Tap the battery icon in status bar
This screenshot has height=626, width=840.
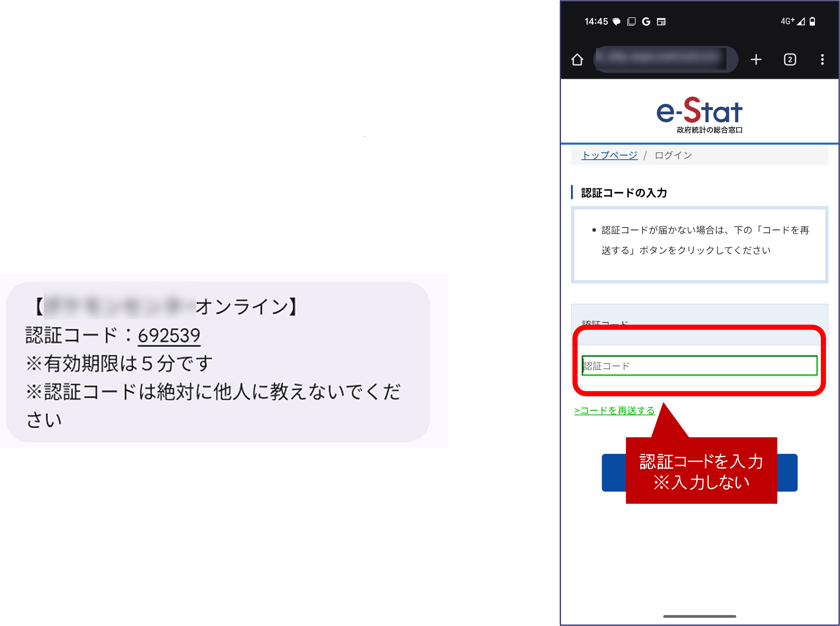point(812,21)
